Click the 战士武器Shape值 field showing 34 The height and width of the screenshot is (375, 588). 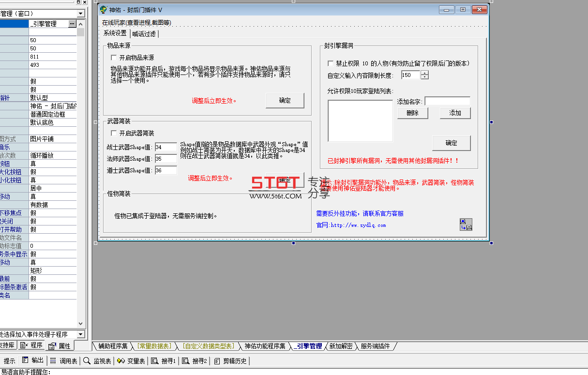pyautogui.click(x=166, y=147)
